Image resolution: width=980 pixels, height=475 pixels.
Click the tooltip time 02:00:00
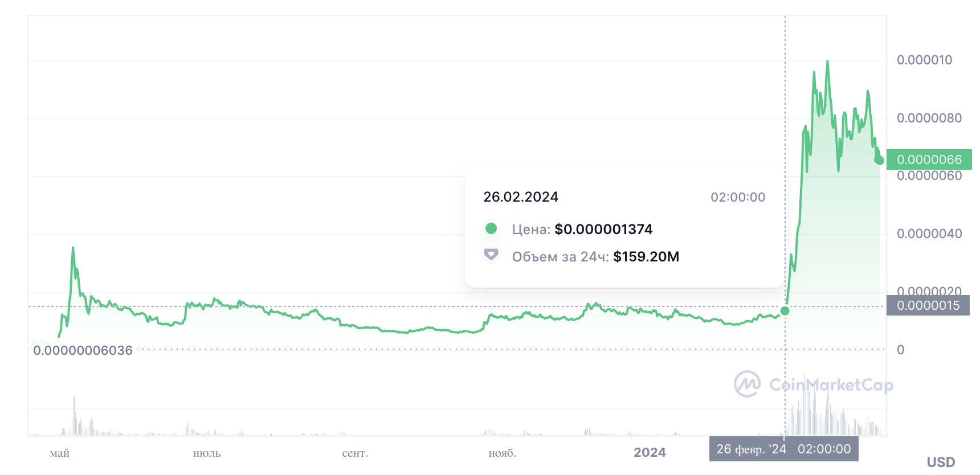coord(738,197)
